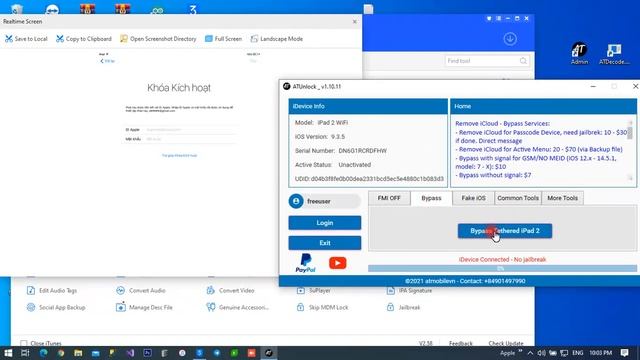
Task: Switch to the Fake iOS tab
Action: pos(473,198)
